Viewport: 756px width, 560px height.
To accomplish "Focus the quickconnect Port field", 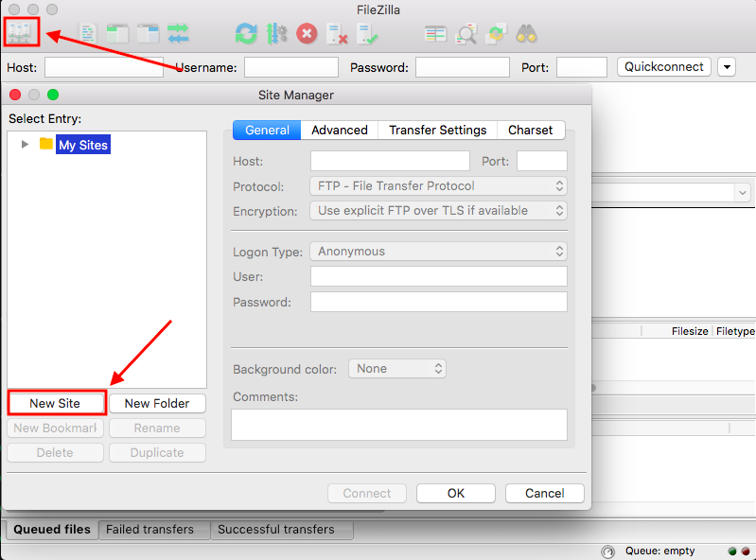I will coord(582,67).
